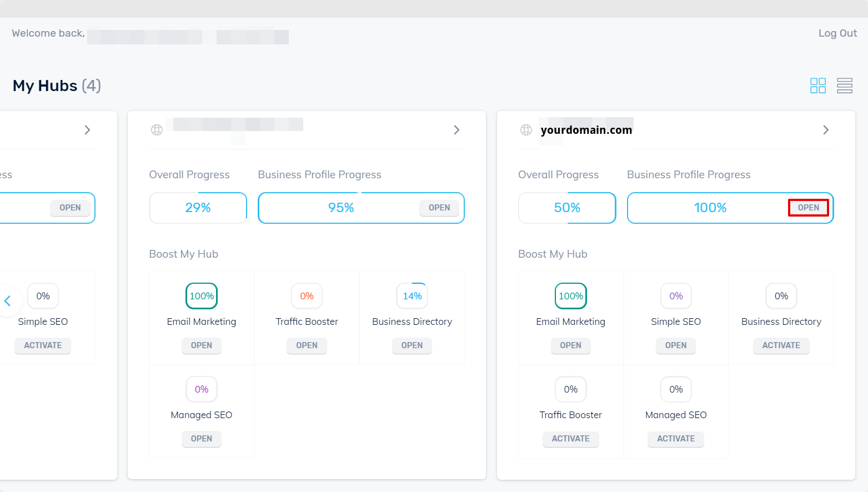Open Managed SEO on the middle hub
The height and width of the screenshot is (492, 868).
pyautogui.click(x=202, y=439)
